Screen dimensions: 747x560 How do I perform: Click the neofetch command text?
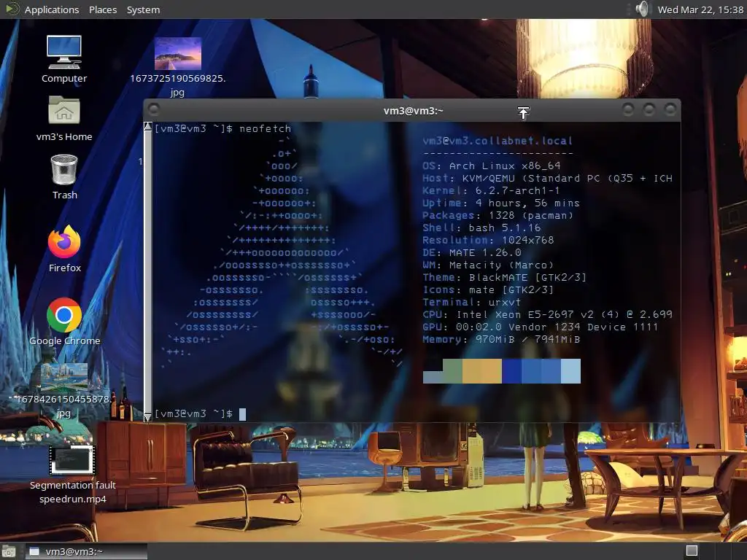pos(265,128)
